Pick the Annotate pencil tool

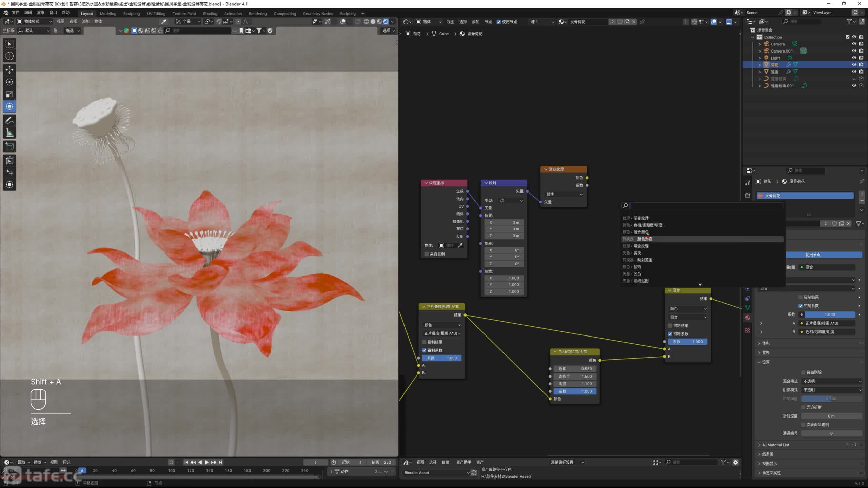coord(9,121)
